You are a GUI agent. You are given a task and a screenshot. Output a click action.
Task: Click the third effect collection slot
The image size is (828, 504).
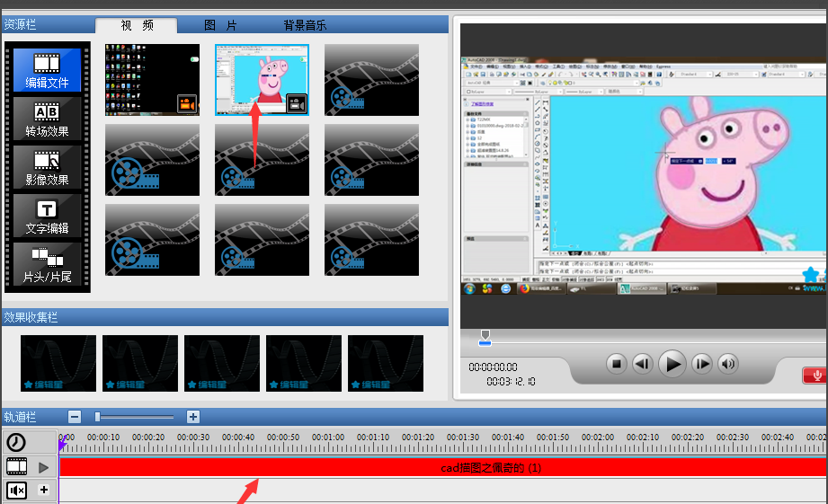(222, 363)
